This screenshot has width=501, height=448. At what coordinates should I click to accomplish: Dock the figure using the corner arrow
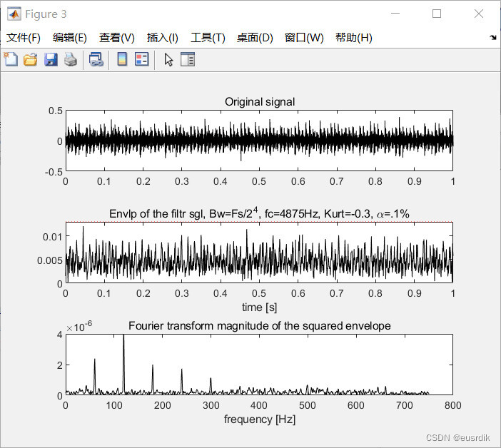(x=493, y=38)
